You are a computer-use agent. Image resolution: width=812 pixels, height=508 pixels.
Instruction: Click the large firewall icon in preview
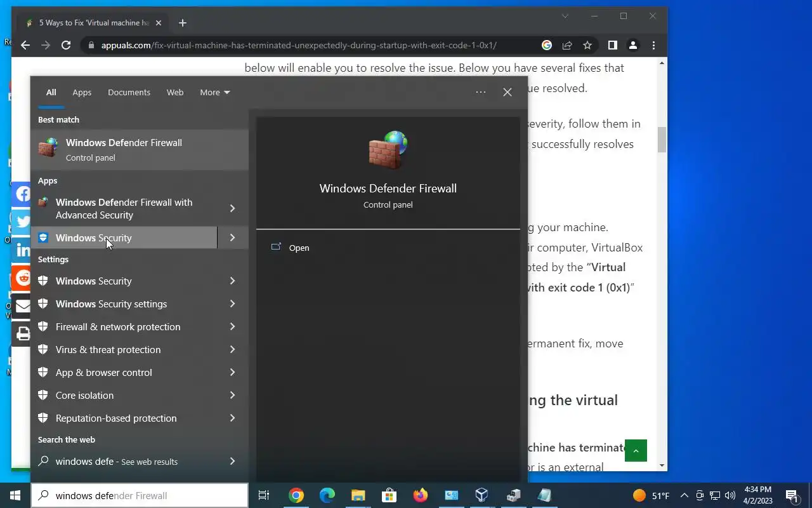click(x=388, y=150)
